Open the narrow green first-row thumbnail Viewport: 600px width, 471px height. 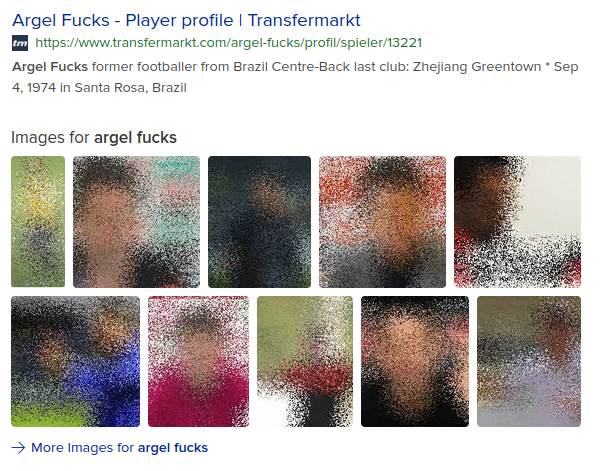coord(38,222)
